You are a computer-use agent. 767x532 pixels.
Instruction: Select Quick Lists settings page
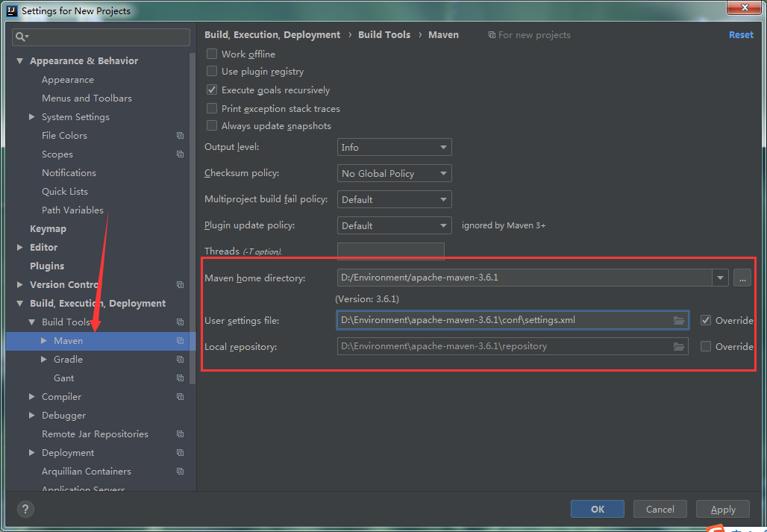tap(65, 191)
